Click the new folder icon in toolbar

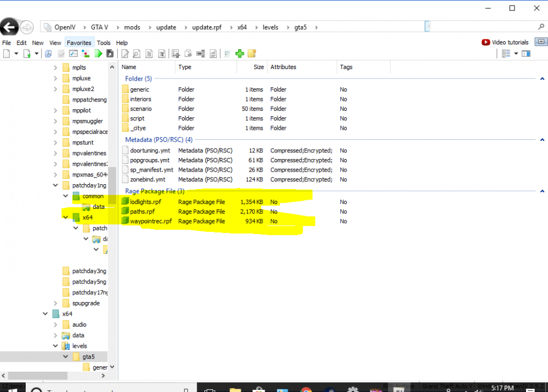252,54
